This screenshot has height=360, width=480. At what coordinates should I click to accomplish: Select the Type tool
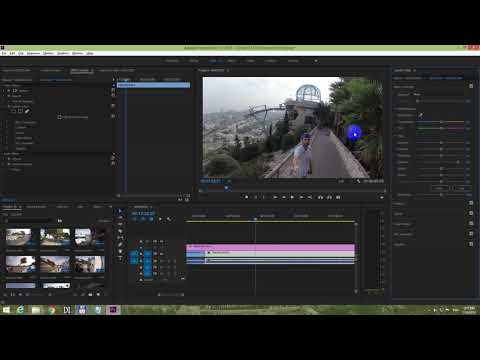[120, 258]
